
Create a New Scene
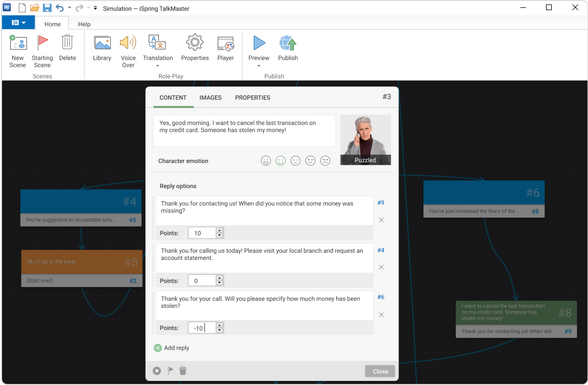(x=17, y=50)
